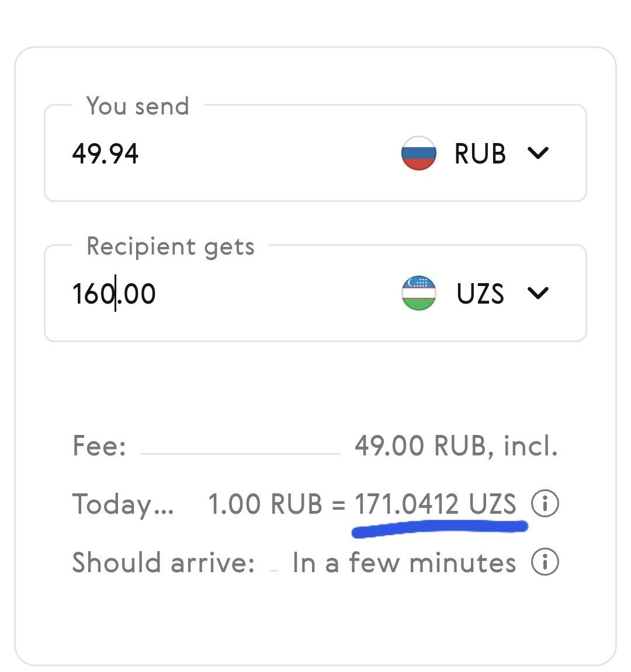This screenshot has height=672, width=631.
Task: Click the "Fee:" label
Action: point(99,446)
